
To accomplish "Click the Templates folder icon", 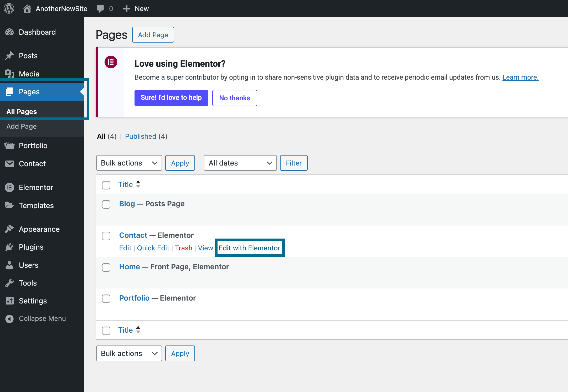I will 9,205.
